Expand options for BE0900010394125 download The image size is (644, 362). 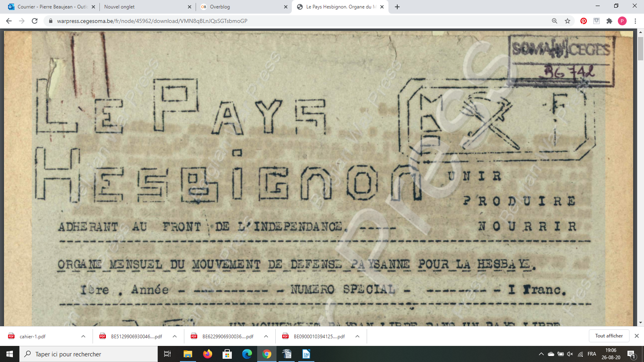tap(357, 336)
